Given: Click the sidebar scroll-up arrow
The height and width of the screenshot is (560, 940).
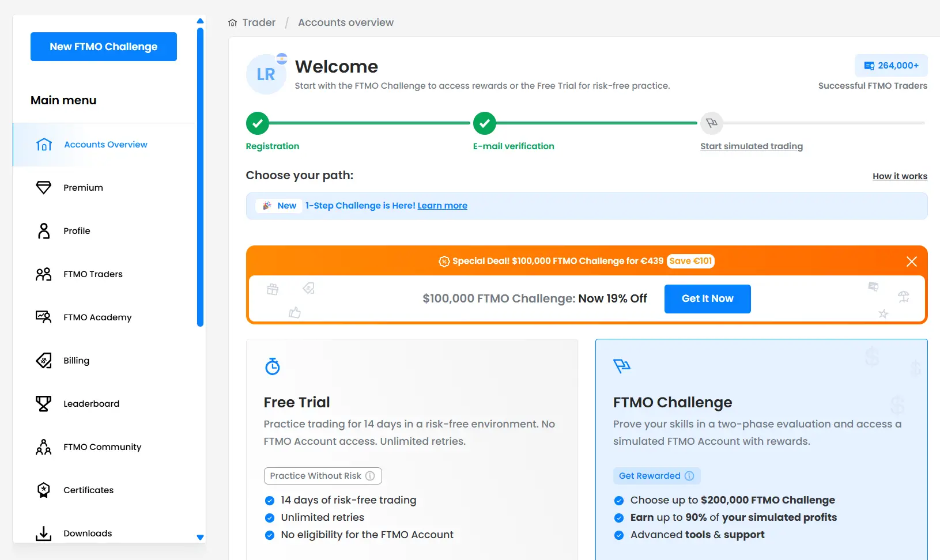Looking at the screenshot, I should pyautogui.click(x=200, y=21).
